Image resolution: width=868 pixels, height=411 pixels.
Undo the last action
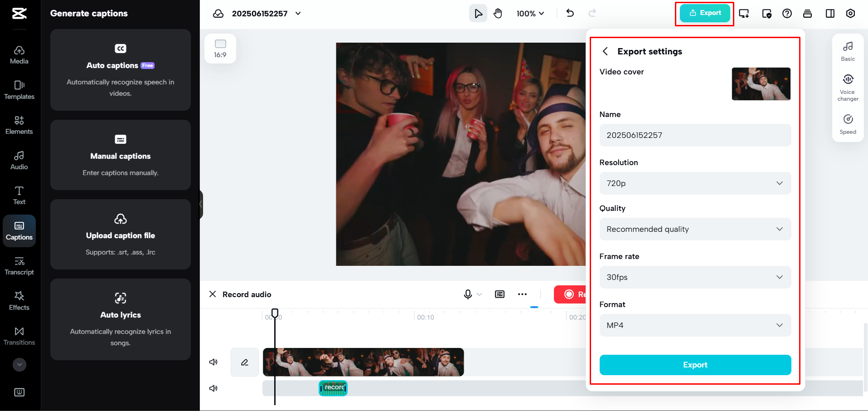coord(570,13)
